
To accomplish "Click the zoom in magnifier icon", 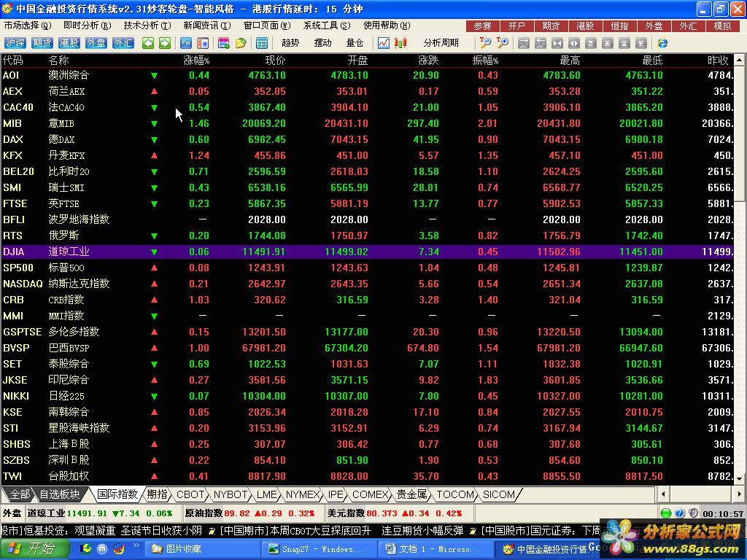I will (502, 43).
